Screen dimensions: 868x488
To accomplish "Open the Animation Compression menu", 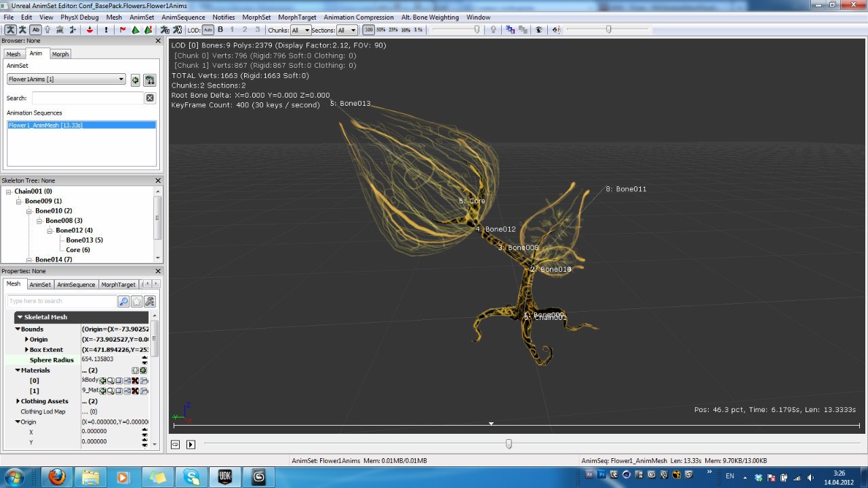I will click(x=359, y=17).
